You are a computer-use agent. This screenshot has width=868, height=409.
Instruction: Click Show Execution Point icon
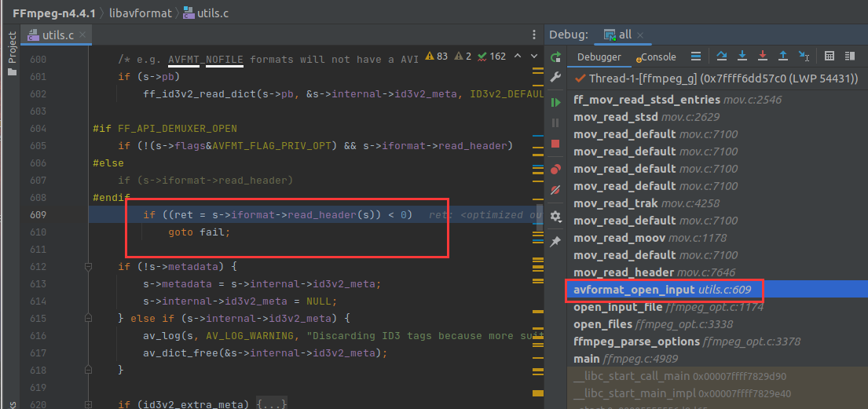(697, 57)
